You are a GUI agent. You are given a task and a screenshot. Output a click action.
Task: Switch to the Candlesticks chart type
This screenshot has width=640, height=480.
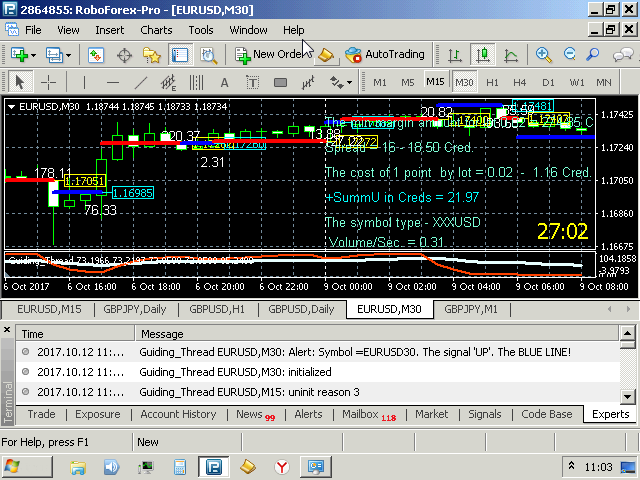click(x=483, y=55)
